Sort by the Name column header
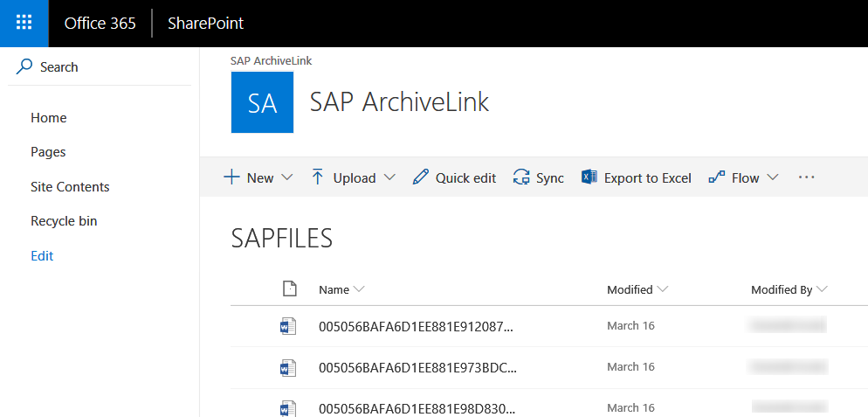 point(334,289)
